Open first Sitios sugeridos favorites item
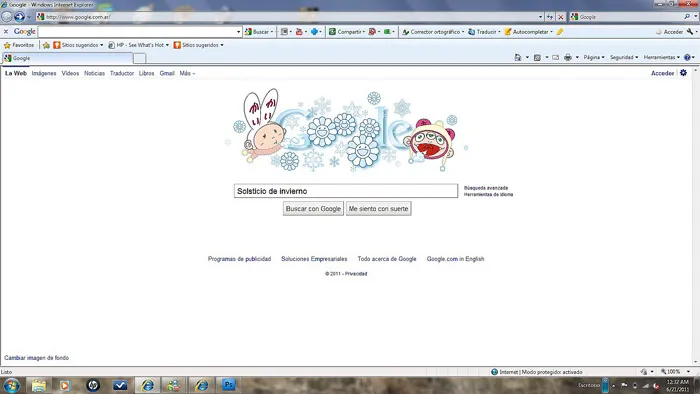Viewport: 700px width, 394px height. 78,45
